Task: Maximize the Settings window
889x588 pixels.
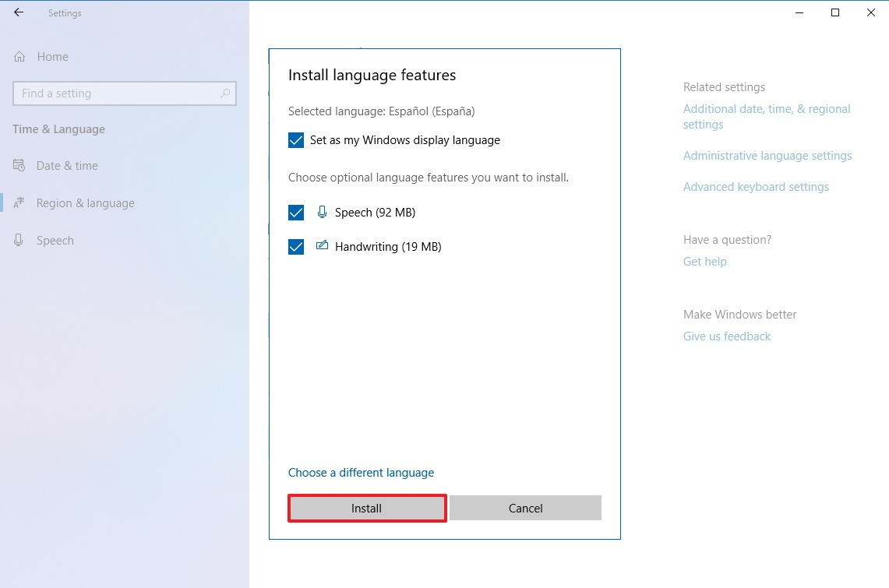Action: coord(835,12)
